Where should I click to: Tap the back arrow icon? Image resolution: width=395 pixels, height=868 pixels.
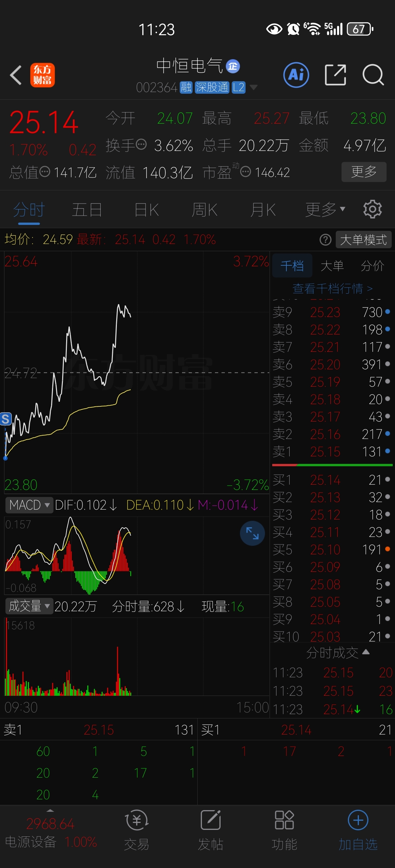click(15, 75)
